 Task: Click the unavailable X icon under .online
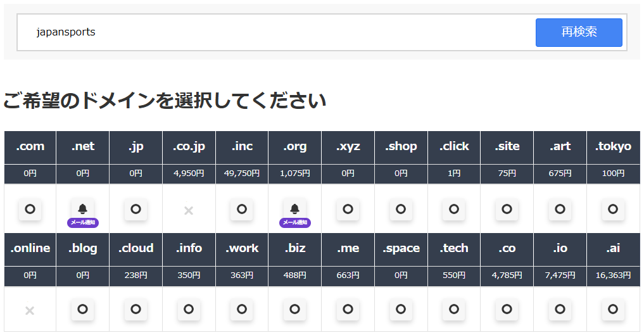30,310
